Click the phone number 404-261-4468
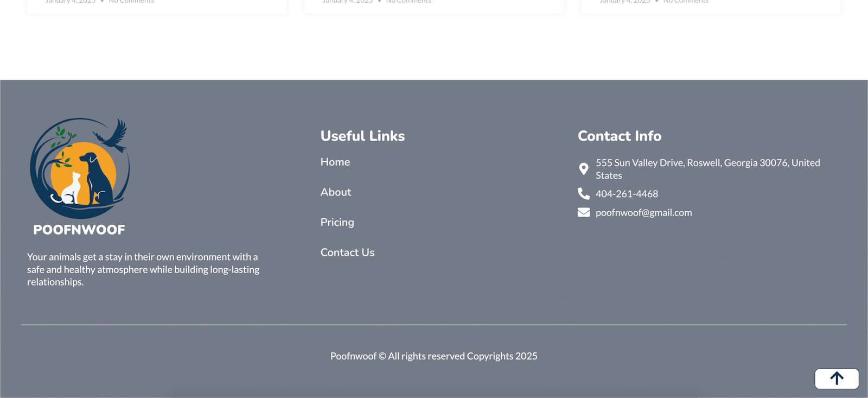Image resolution: width=868 pixels, height=398 pixels. point(627,194)
